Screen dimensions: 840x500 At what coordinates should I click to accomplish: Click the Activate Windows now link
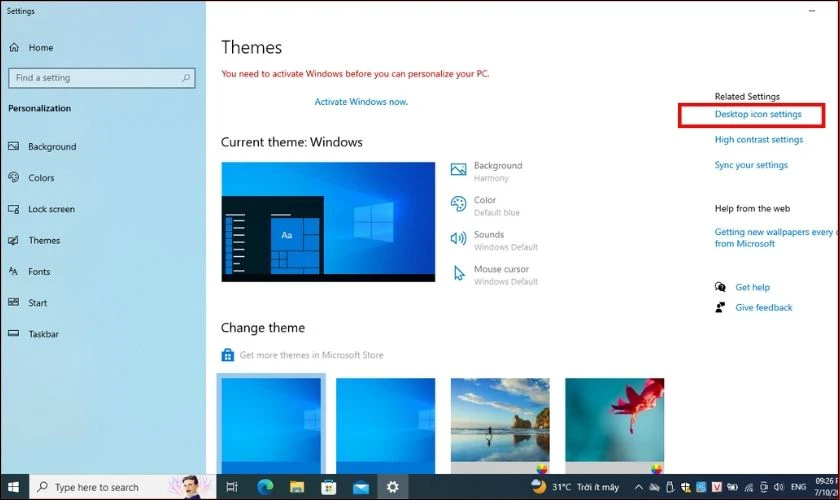(361, 102)
